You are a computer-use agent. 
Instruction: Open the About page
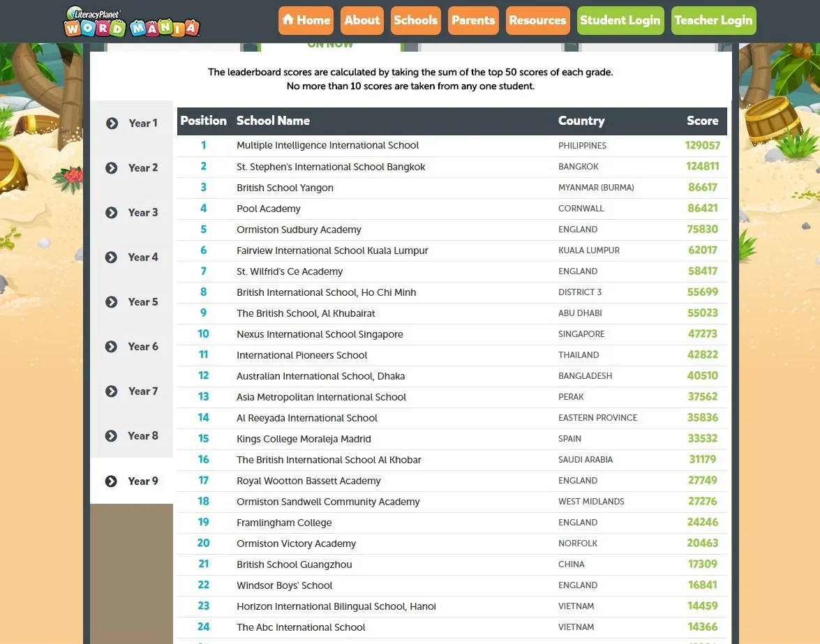point(362,20)
